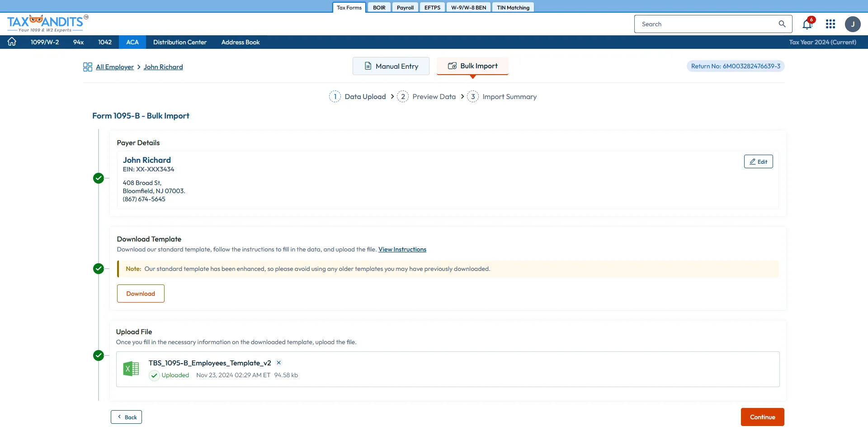
Task: Click the home icon in navigation bar
Action: [12, 42]
